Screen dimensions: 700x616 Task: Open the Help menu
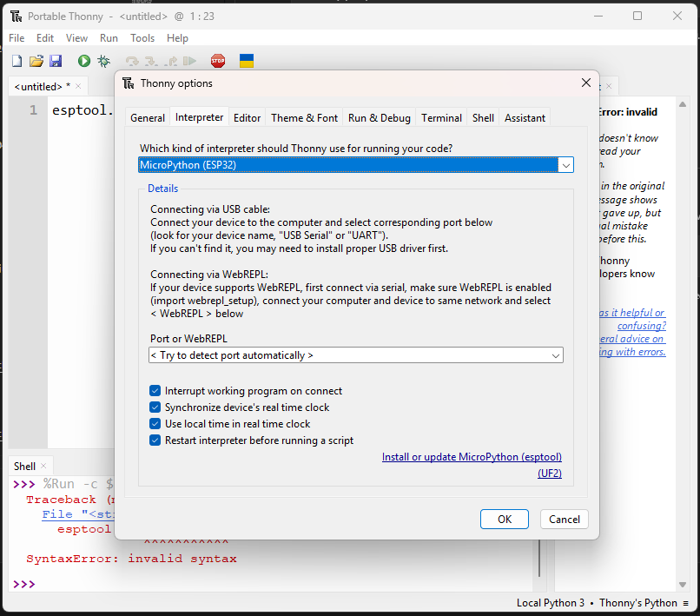coord(178,38)
